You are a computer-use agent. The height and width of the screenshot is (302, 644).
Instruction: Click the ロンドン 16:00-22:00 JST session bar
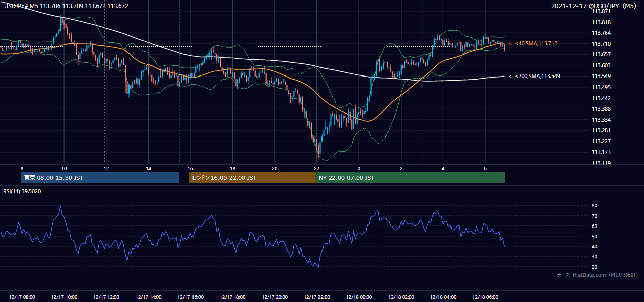252,178
